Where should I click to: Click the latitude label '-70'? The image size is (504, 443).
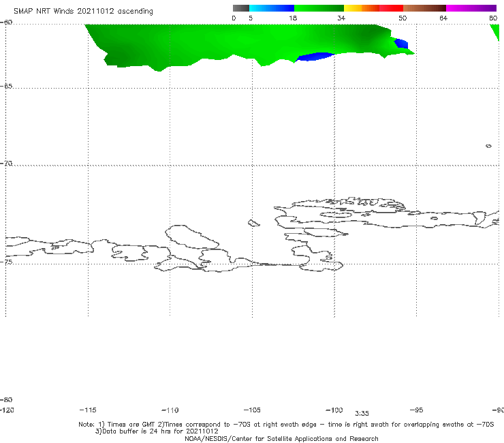pyautogui.click(x=6, y=164)
